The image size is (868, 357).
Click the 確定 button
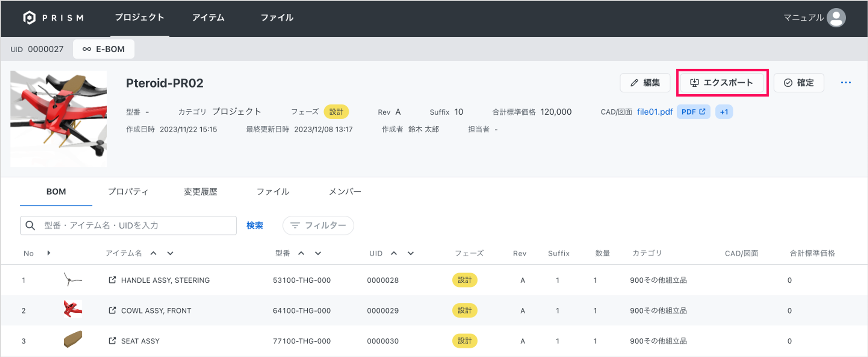799,83
